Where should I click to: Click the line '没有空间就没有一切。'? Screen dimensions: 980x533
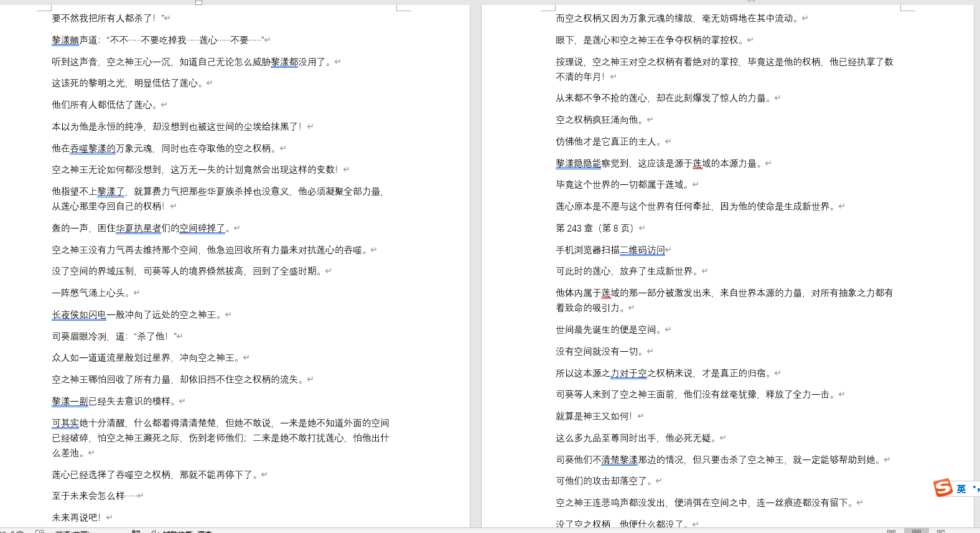[601, 351]
